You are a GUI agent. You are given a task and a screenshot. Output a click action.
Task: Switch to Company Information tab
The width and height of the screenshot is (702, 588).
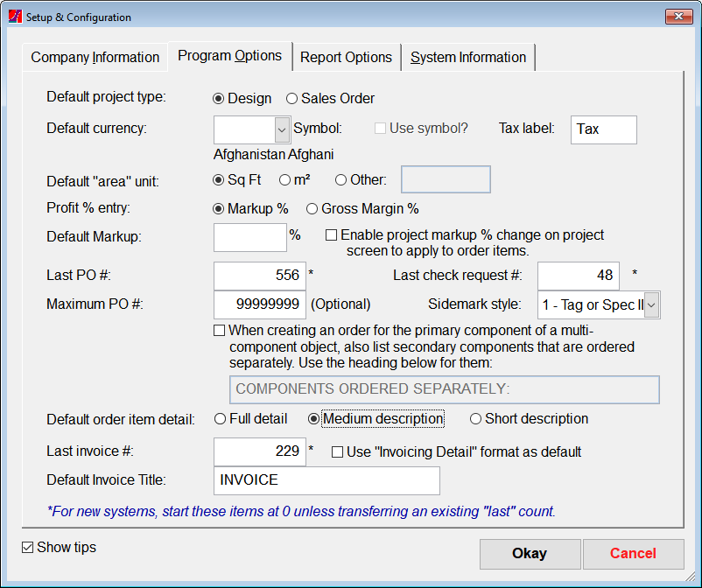95,57
